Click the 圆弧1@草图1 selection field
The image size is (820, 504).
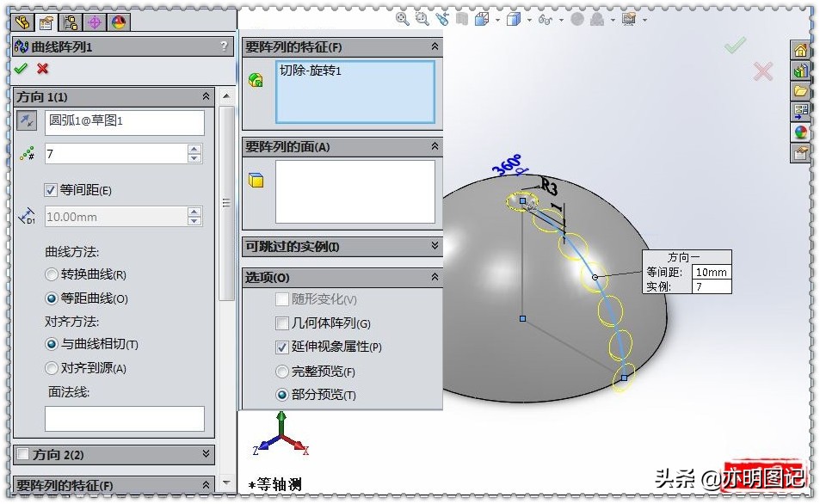[x=124, y=122]
